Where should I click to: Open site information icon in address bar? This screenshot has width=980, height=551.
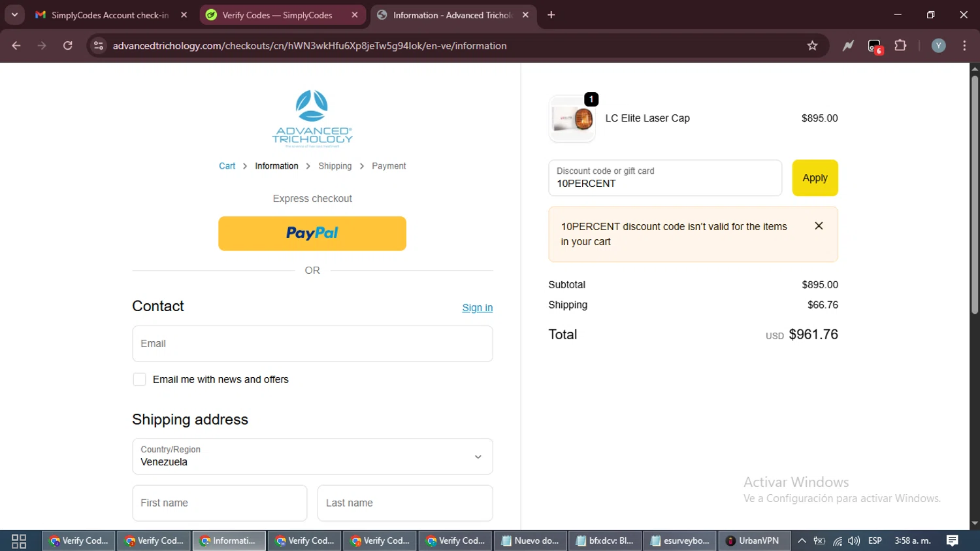tap(99, 46)
